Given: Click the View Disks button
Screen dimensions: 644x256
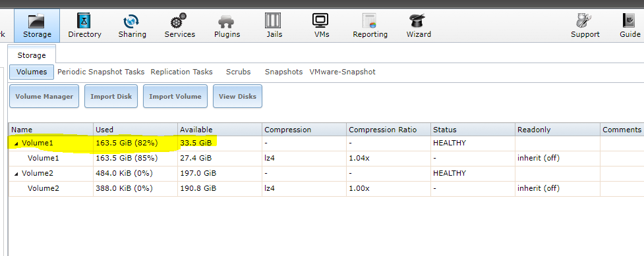Looking at the screenshot, I should 237,96.
